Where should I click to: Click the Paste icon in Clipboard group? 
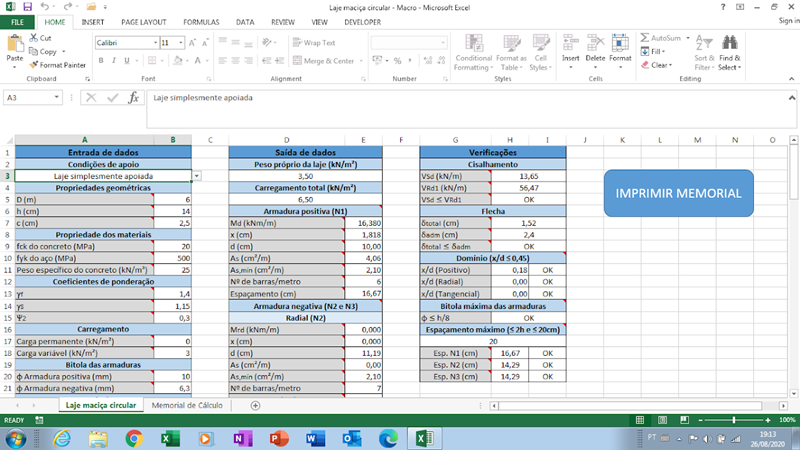coord(15,45)
